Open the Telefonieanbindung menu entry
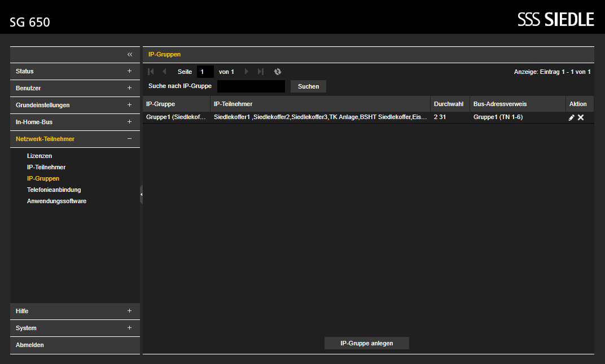The height and width of the screenshot is (364, 605). point(54,190)
